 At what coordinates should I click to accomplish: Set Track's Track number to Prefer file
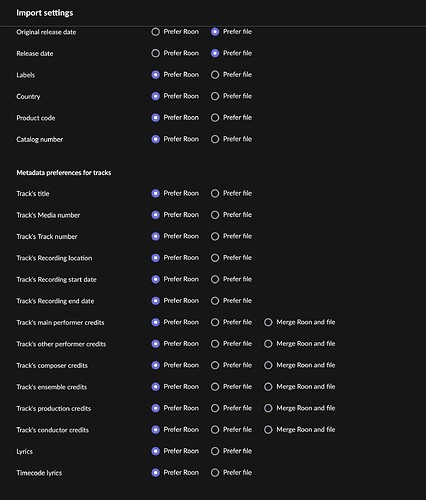pyautogui.click(x=215, y=236)
